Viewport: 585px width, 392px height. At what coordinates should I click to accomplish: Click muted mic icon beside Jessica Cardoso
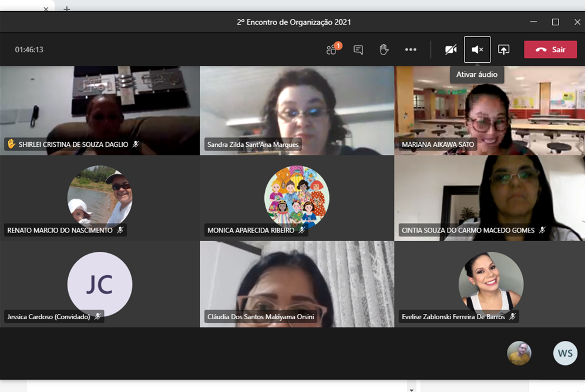coord(97,316)
